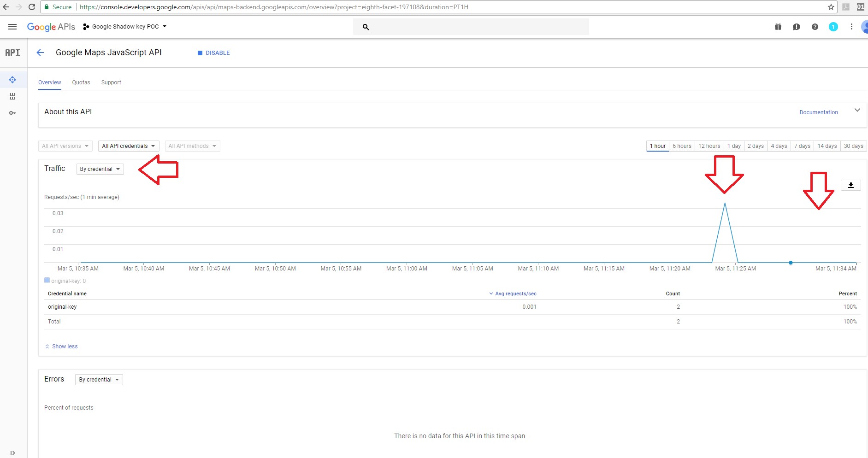Viewport: 868px width, 458px height.
Task: Open the Credentials key sidebar icon
Action: tap(12, 113)
